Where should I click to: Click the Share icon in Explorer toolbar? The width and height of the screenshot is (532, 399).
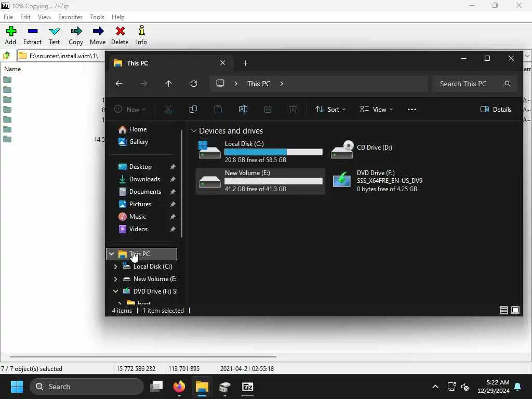[268, 109]
